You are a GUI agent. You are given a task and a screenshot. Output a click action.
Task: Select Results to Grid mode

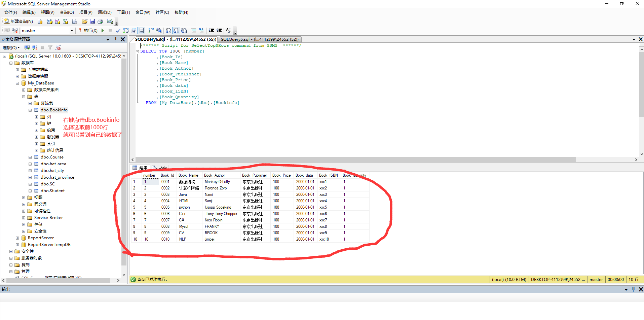click(176, 31)
